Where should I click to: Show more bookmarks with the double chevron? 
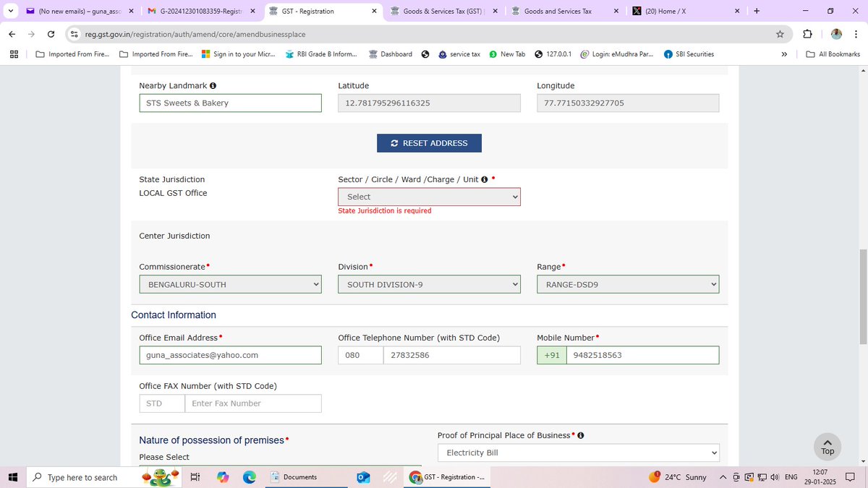click(x=784, y=54)
